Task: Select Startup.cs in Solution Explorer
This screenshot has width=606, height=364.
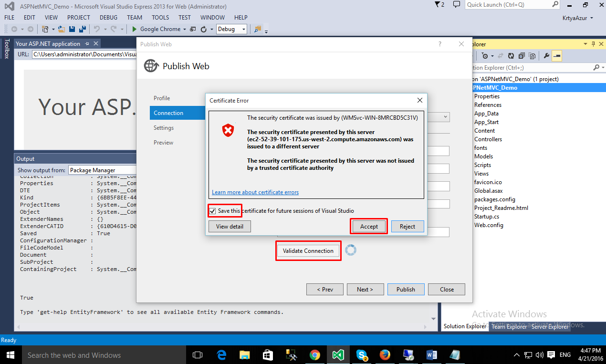Action: point(487,217)
